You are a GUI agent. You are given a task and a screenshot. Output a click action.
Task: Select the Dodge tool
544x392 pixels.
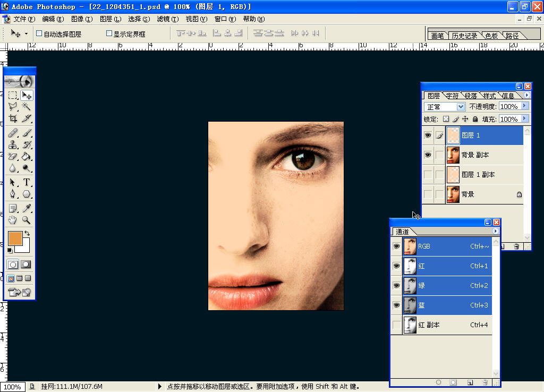27,168
